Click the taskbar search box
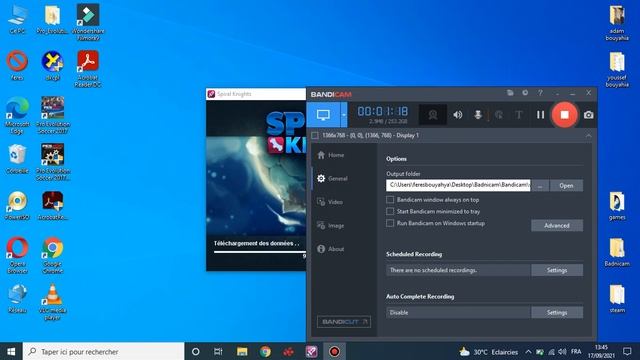This screenshot has width=640, height=360. [x=104, y=351]
